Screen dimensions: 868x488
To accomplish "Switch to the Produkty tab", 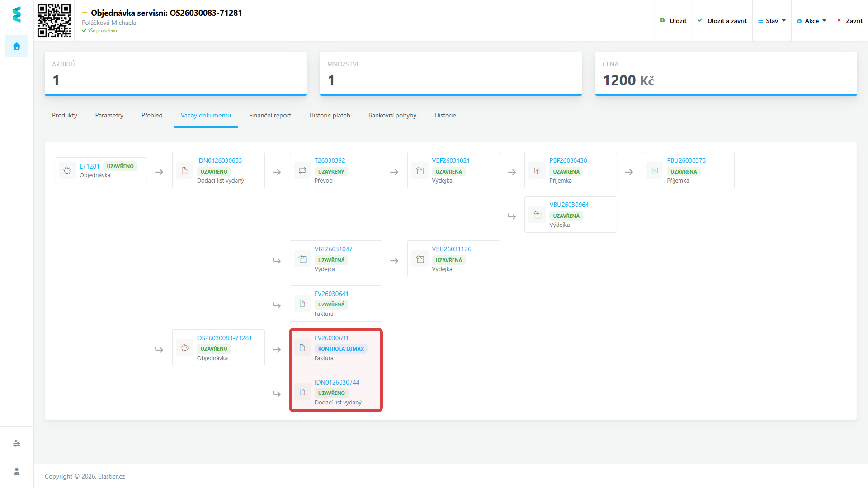I will [x=65, y=115].
